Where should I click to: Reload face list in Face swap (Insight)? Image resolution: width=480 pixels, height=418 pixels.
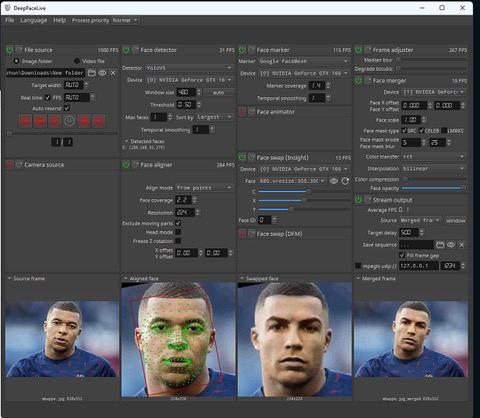(345, 181)
